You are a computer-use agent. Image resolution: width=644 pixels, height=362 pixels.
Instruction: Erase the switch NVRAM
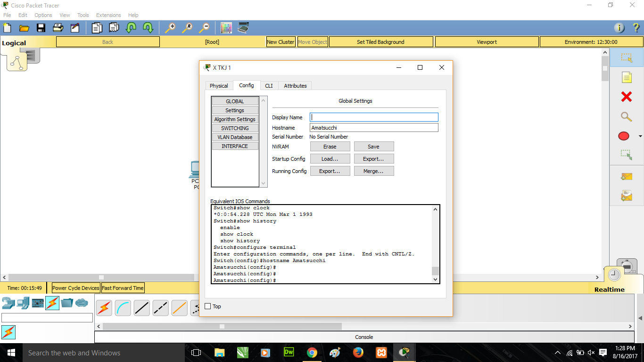330,146
